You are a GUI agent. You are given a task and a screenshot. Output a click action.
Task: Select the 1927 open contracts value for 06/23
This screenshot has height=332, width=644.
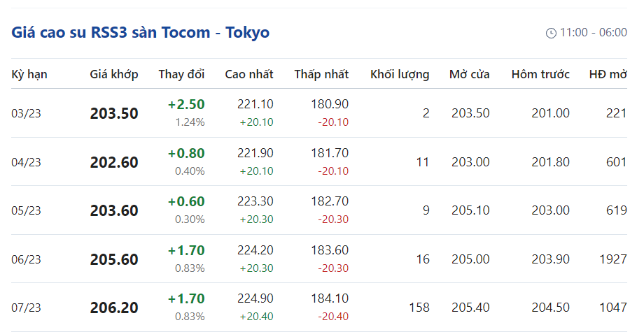click(x=613, y=259)
